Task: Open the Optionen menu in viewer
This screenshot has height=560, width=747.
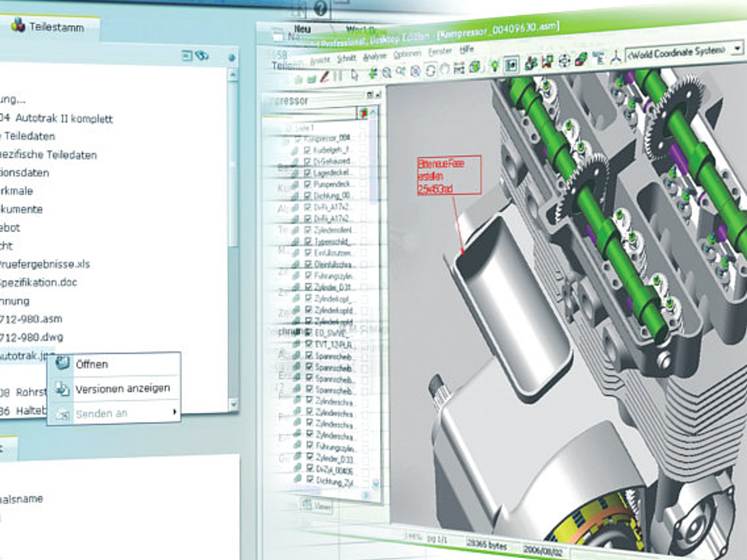Action: click(407, 55)
